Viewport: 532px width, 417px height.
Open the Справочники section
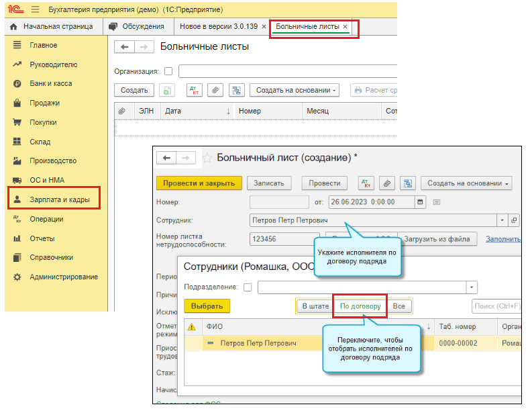coord(51,257)
